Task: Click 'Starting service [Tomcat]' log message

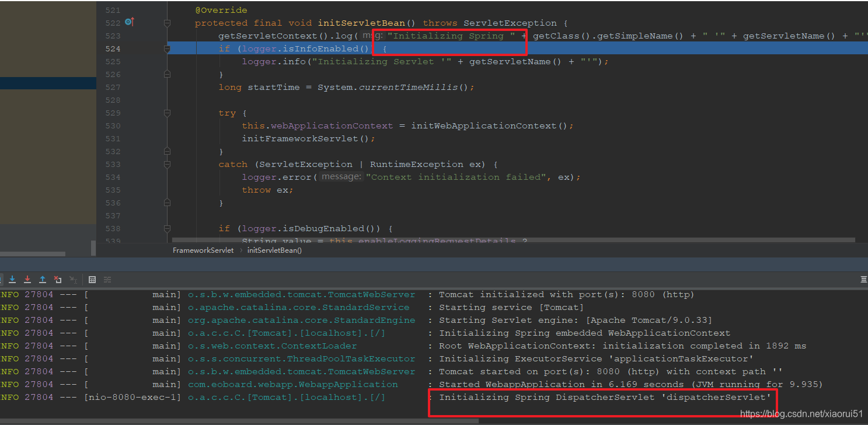Action: point(511,307)
